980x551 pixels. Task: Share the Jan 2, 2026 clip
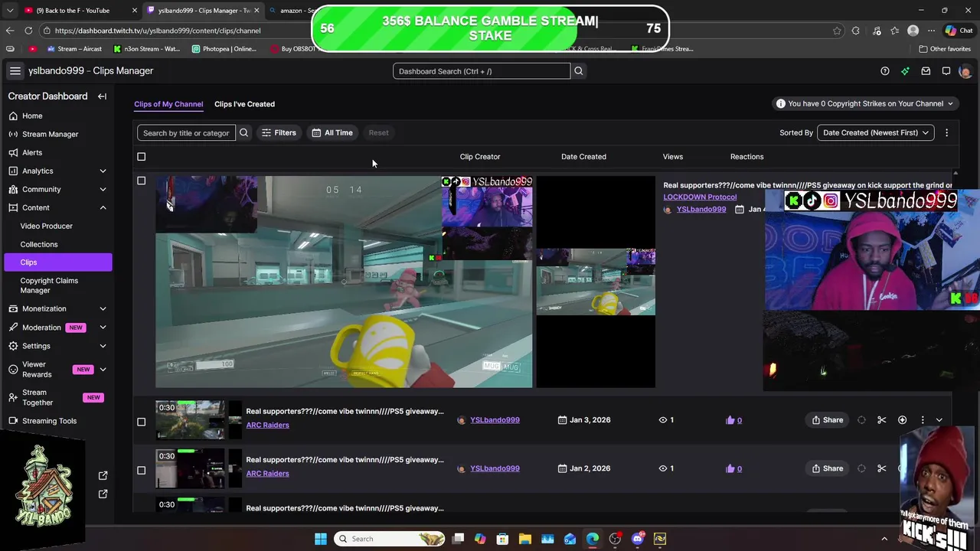tap(828, 468)
